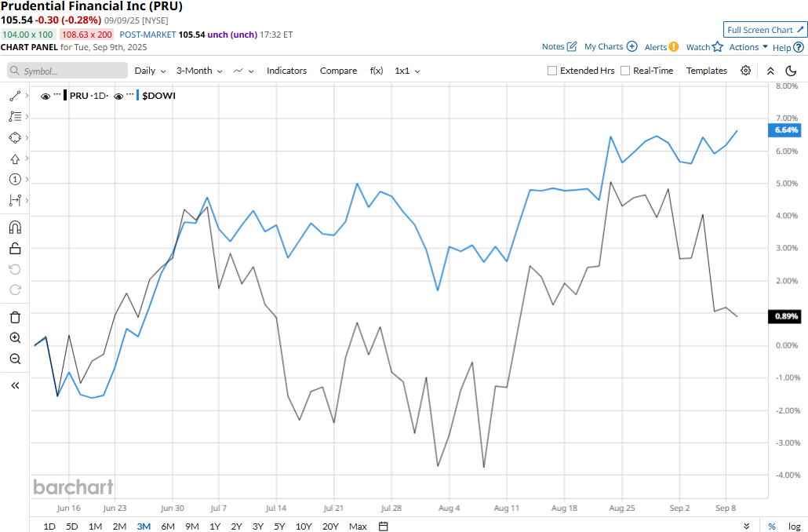The height and width of the screenshot is (532, 808).
Task: Open the 1x1 grid layout dropdown
Action: click(x=408, y=71)
